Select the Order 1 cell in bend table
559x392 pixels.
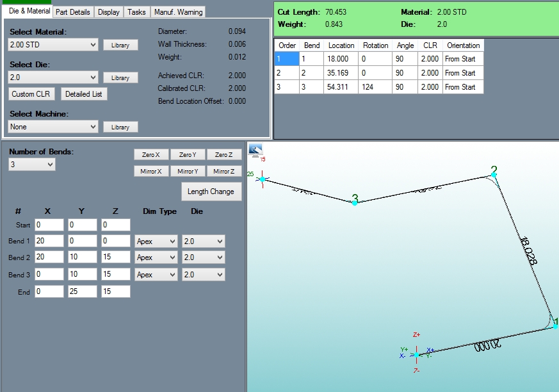coord(287,59)
